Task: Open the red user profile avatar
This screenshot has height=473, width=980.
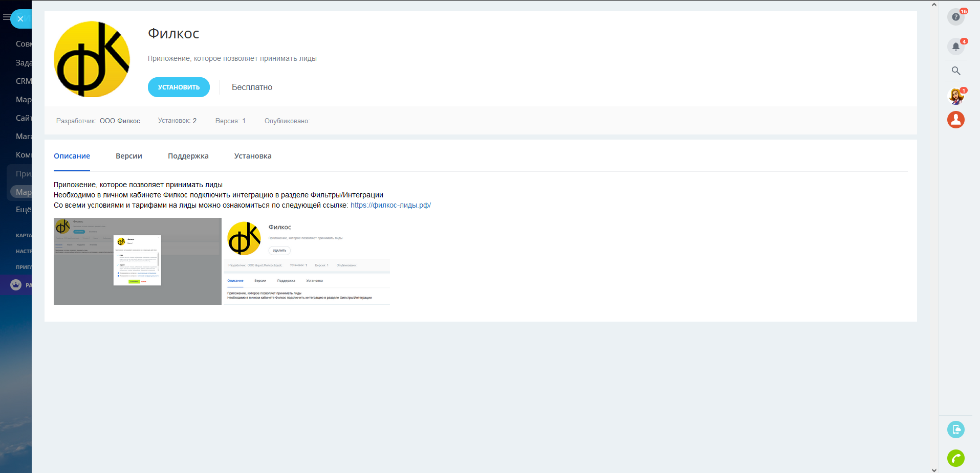Action: click(955, 120)
